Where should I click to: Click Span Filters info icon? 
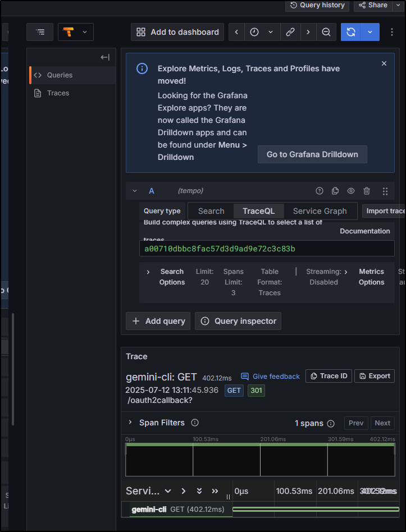195,423
